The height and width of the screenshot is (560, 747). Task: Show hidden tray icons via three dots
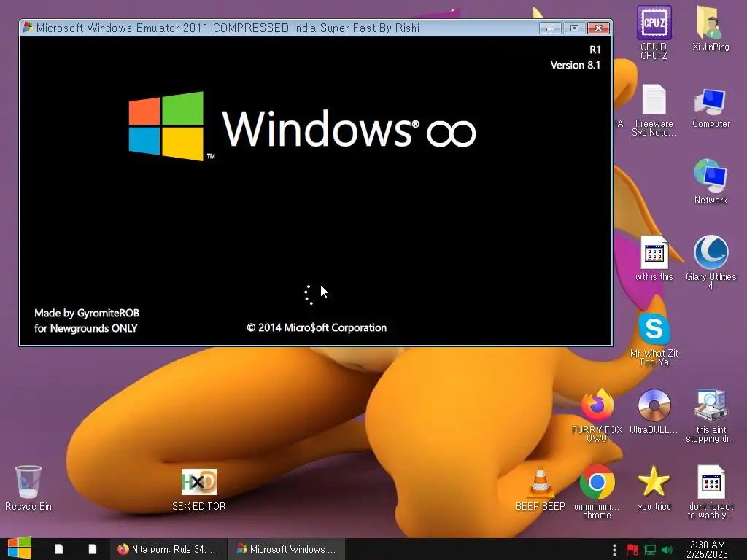tap(614, 550)
